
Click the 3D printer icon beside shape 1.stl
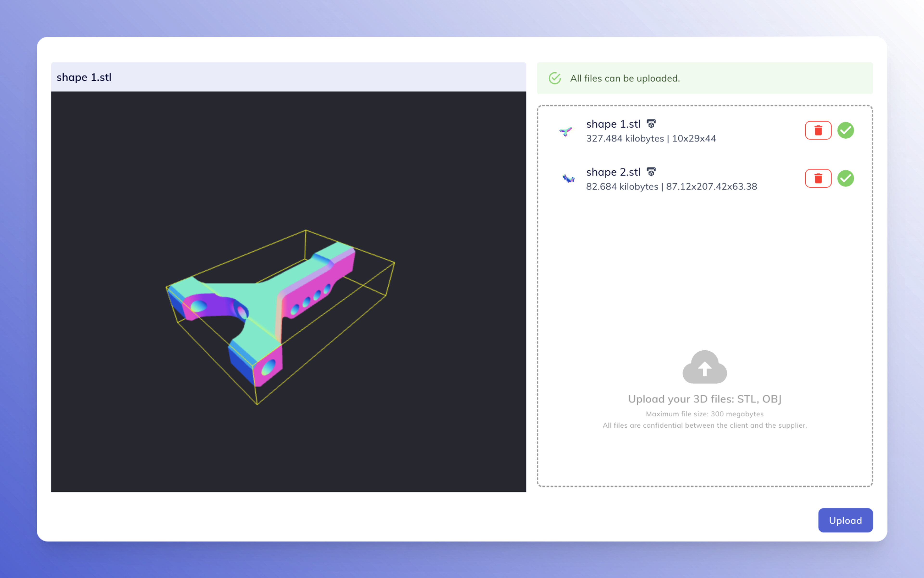click(651, 124)
